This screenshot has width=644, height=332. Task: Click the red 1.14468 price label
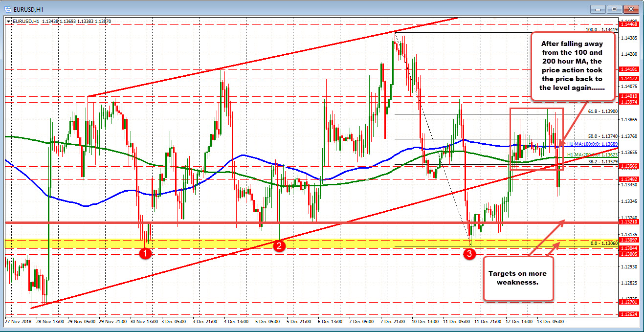click(x=628, y=24)
